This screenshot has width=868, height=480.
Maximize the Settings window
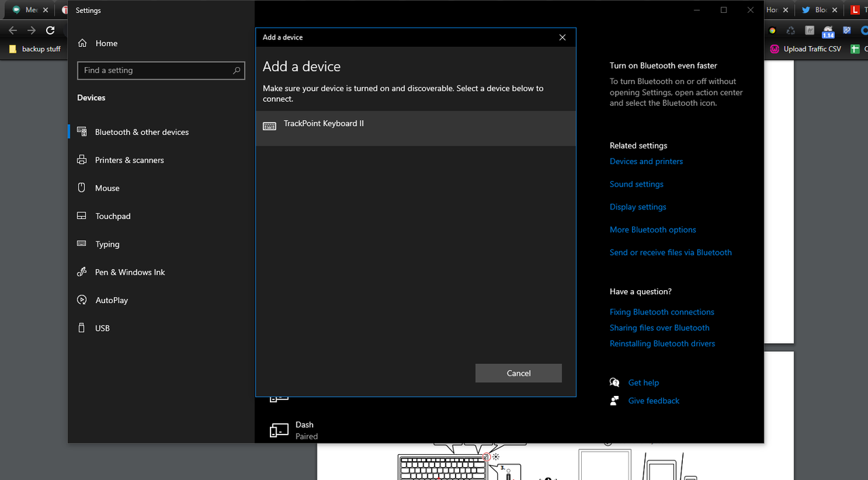click(724, 10)
